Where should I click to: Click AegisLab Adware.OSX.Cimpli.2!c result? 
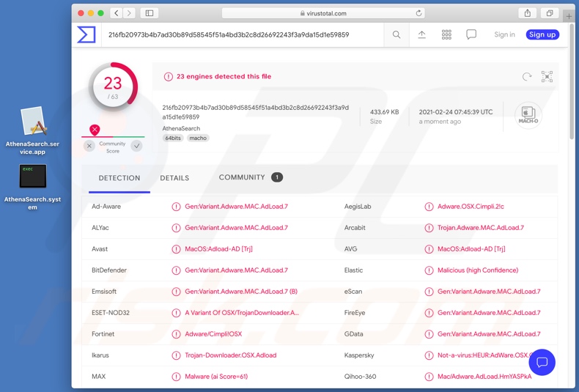(471, 207)
